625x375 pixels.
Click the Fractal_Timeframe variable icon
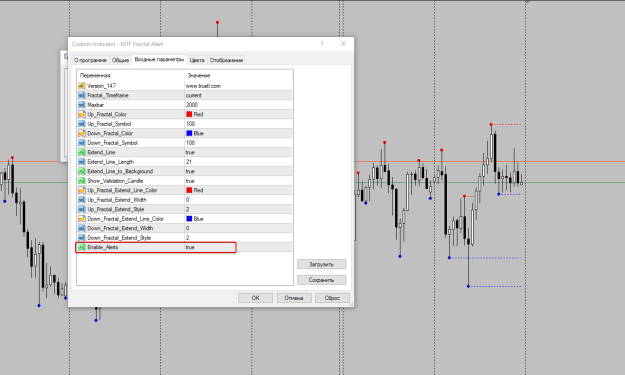point(82,95)
